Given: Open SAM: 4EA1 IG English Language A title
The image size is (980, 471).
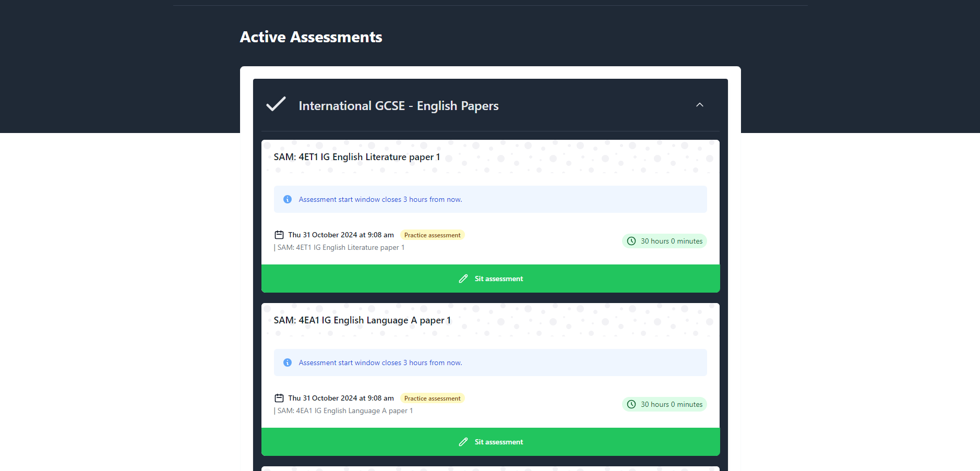Looking at the screenshot, I should click(x=362, y=320).
